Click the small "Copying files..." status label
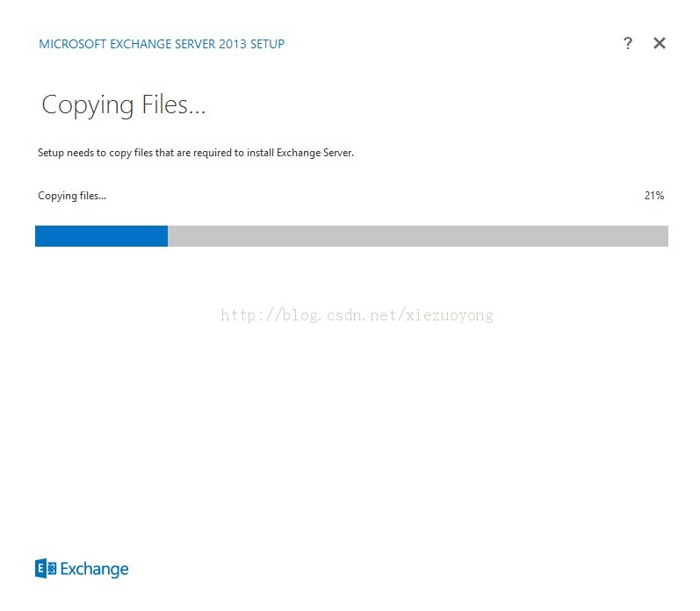This screenshot has width=700, height=611. pyautogui.click(x=72, y=196)
